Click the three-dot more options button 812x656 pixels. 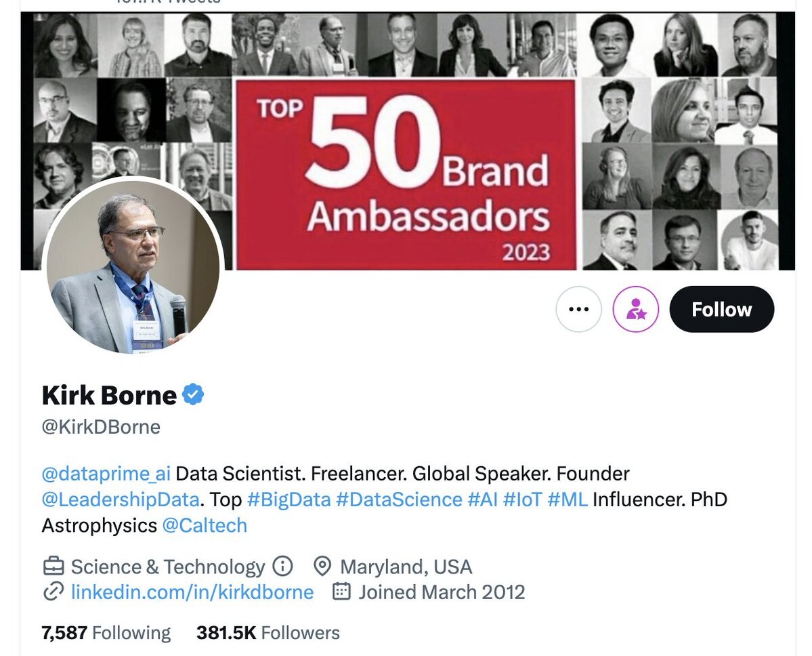coord(578,310)
